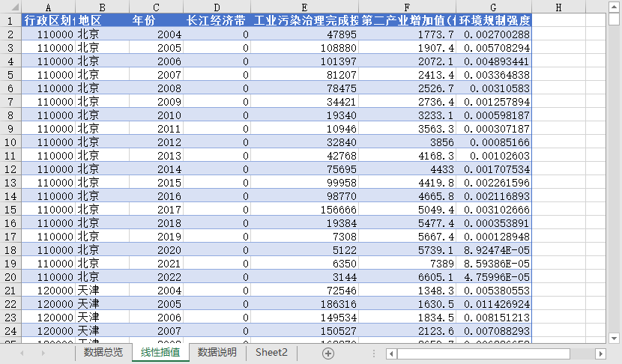Click year 2013 cell in row 11
622x364 pixels.
coord(157,156)
